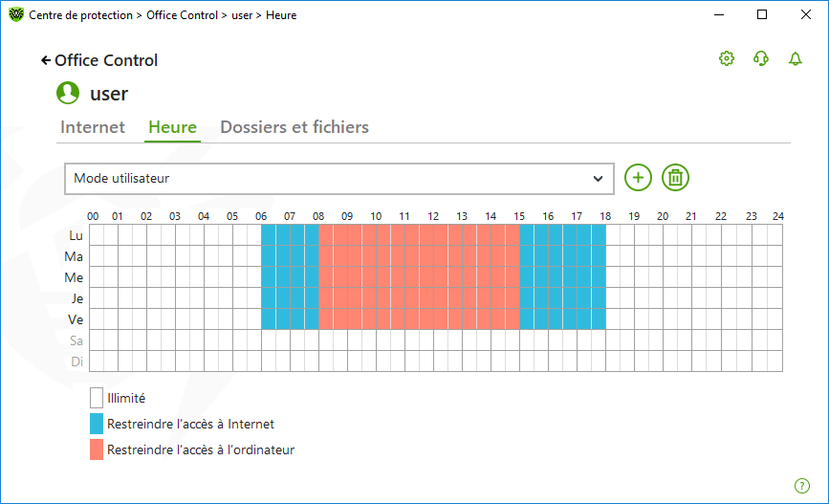
Task: Click the green user avatar icon
Action: click(x=68, y=93)
